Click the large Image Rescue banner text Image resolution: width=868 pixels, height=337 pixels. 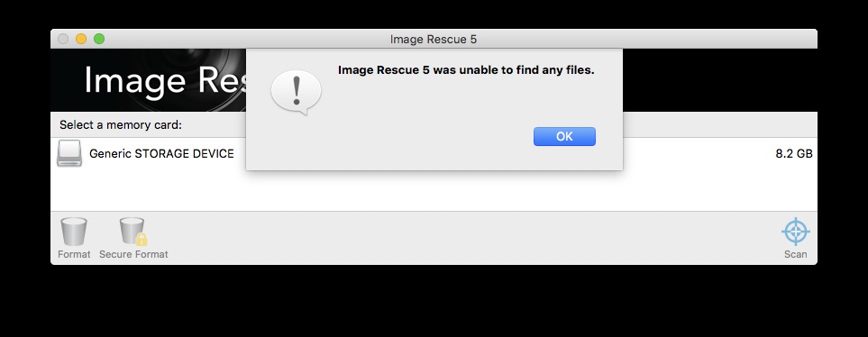165,81
